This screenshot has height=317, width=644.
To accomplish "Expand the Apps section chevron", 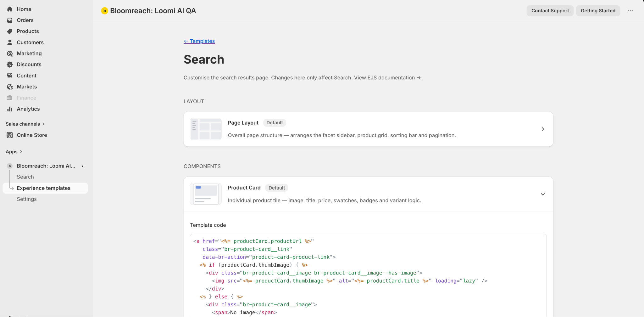I will 21,152.
